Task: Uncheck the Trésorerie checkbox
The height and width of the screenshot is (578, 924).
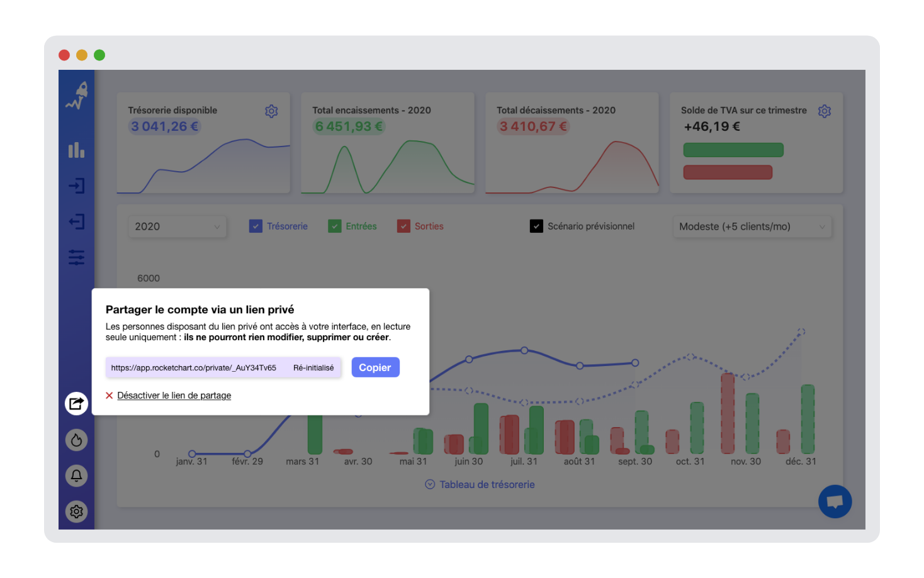Action: click(256, 226)
